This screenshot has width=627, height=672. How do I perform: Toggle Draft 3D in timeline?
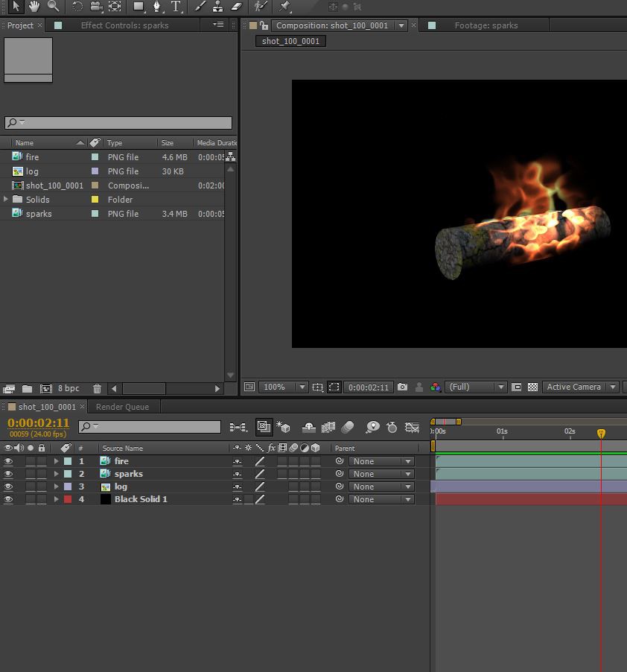pos(283,428)
